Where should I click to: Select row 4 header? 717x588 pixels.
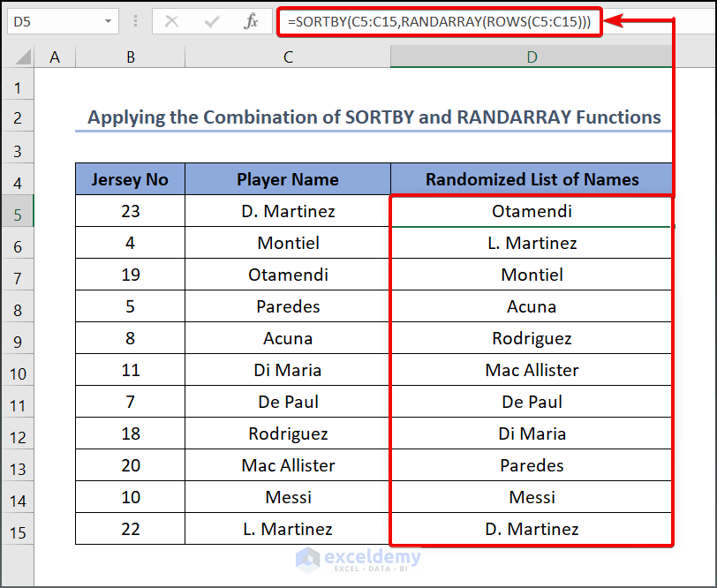pyautogui.click(x=18, y=179)
